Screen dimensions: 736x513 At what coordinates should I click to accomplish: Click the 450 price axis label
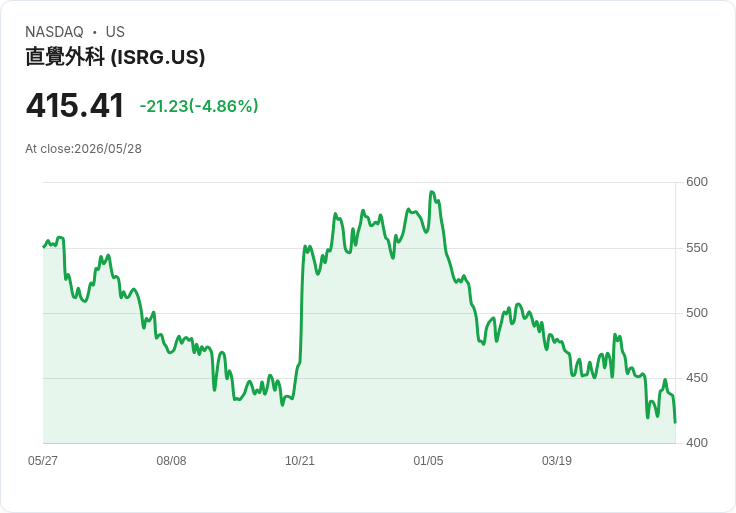[697, 378]
